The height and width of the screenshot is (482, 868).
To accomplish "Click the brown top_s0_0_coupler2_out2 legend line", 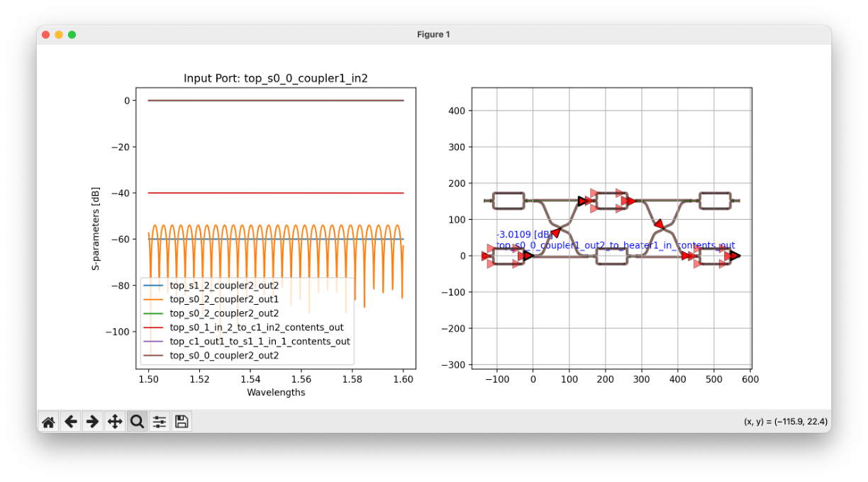I will (x=153, y=355).
